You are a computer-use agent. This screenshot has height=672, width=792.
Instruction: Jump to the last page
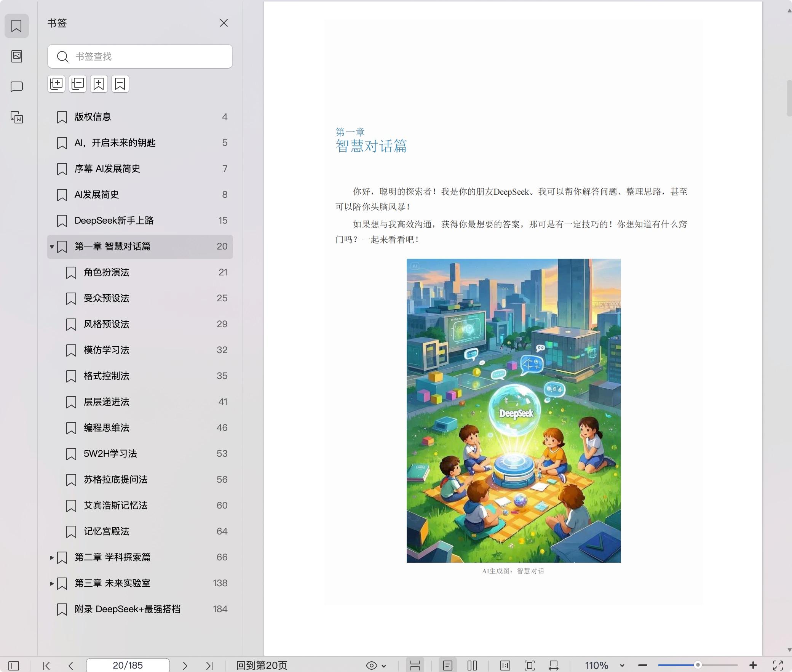pyautogui.click(x=209, y=666)
